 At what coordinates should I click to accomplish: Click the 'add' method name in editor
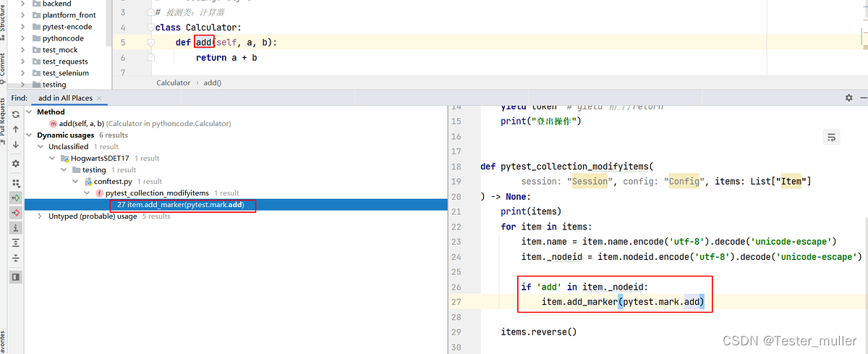point(205,43)
